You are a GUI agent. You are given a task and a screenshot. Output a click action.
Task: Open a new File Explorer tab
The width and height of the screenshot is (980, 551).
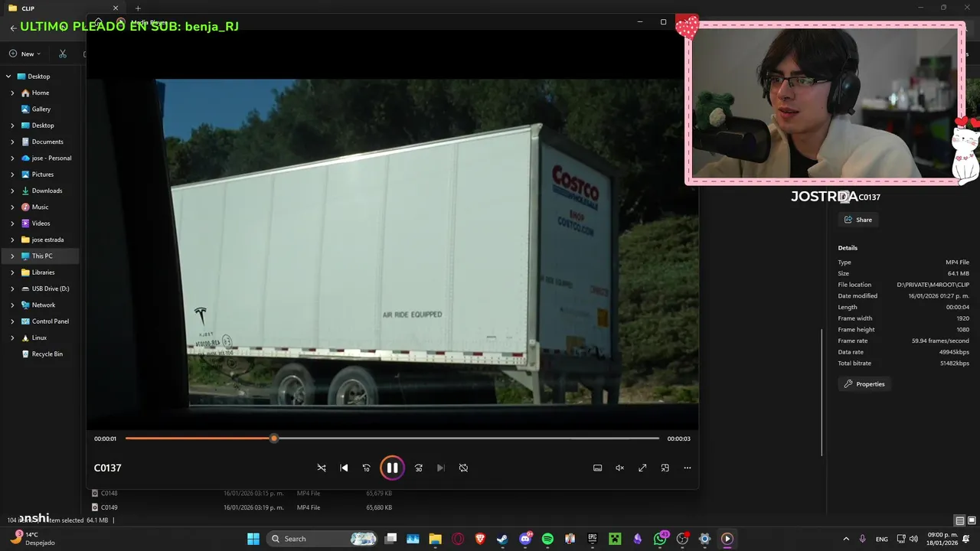(x=138, y=8)
